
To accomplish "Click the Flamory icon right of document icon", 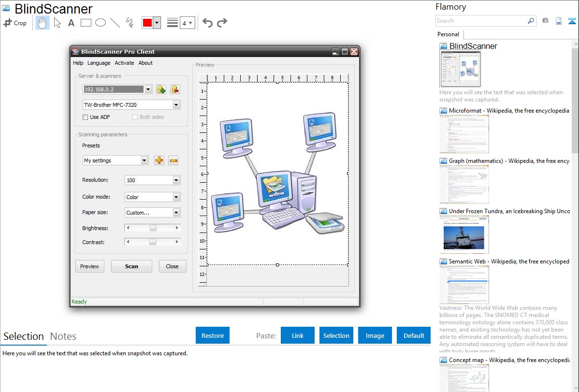I will (572, 21).
